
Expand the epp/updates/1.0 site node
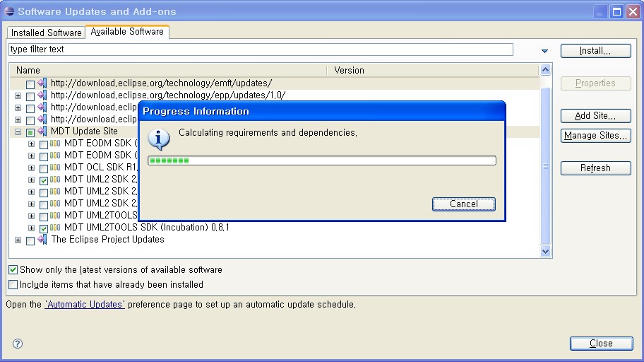point(18,96)
